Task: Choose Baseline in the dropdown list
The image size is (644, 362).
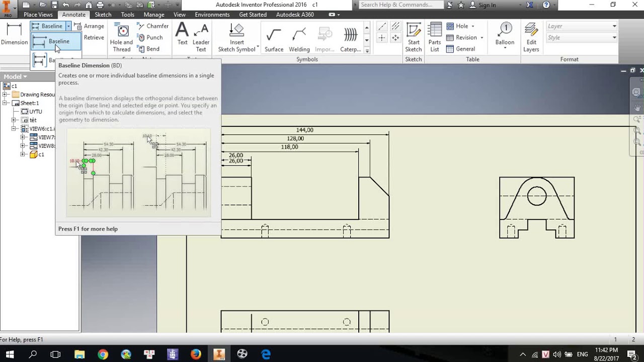Action: point(56,41)
